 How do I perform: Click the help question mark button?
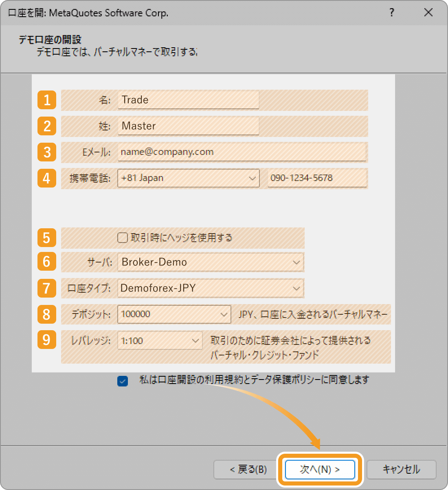(392, 13)
